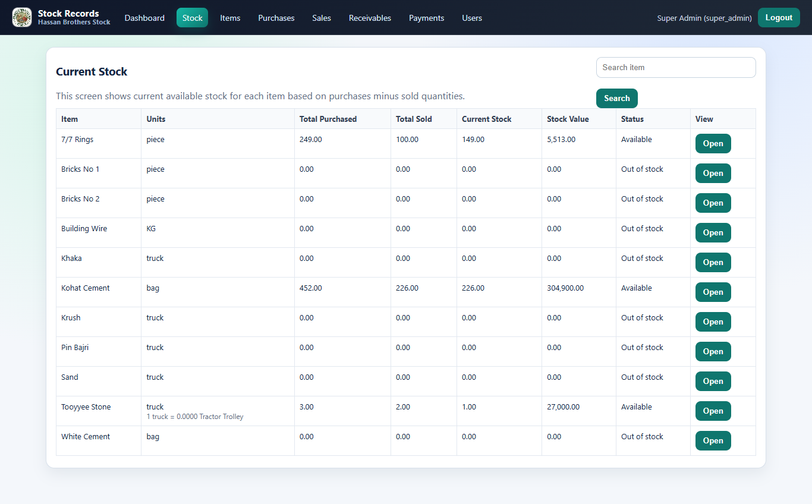The height and width of the screenshot is (504, 812).
Task: Open Tooyyee Stone stock details
Action: pyautogui.click(x=713, y=411)
